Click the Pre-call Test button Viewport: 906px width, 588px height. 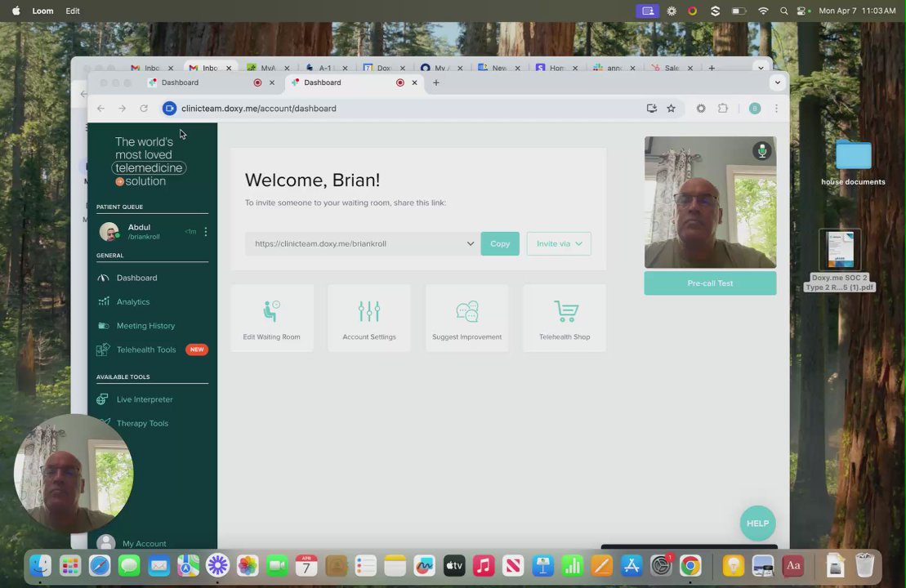pos(710,283)
